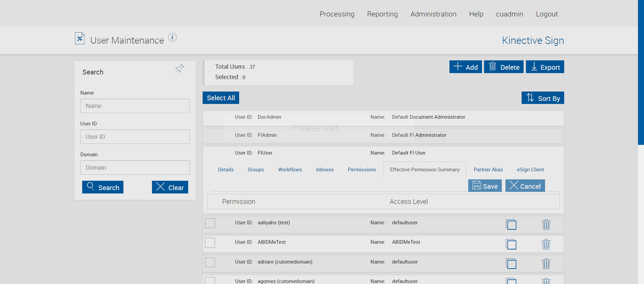The width and height of the screenshot is (644, 284).
Task: Switch to the Permissions tab
Action: coord(362,170)
